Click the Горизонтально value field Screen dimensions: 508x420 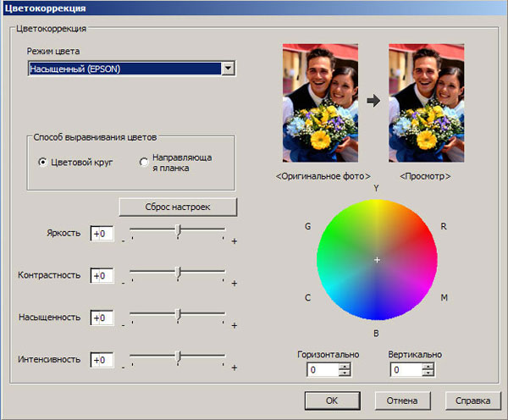tap(323, 370)
